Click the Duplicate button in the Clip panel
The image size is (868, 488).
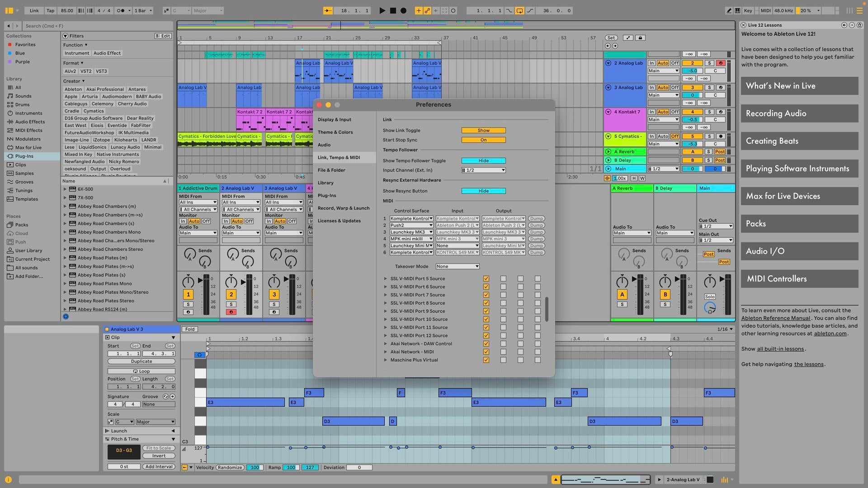(141, 361)
